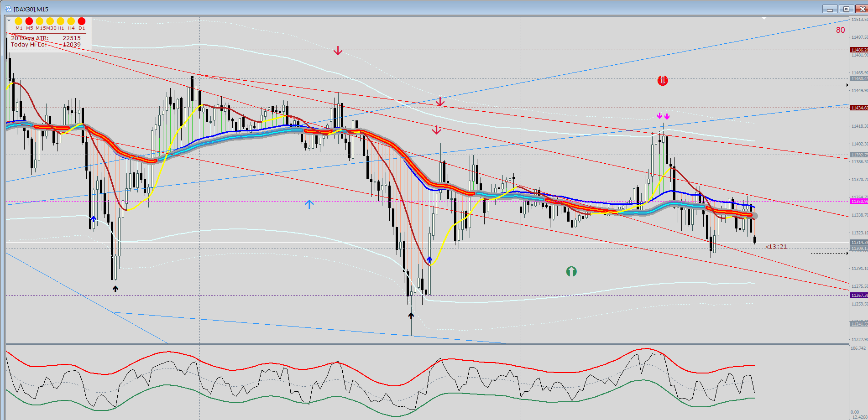Click the Today Hi-Lo value
This screenshot has width=868, height=420.
point(72,45)
